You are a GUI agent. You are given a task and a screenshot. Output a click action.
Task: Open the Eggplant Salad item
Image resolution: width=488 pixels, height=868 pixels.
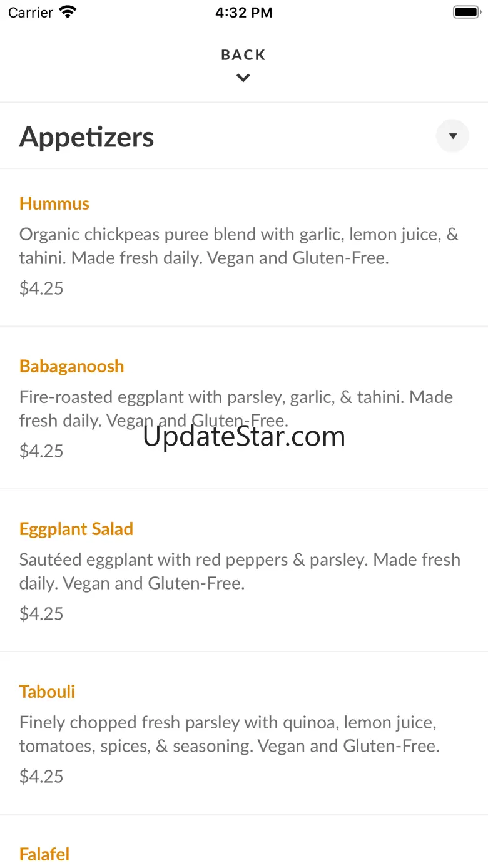[x=76, y=529]
